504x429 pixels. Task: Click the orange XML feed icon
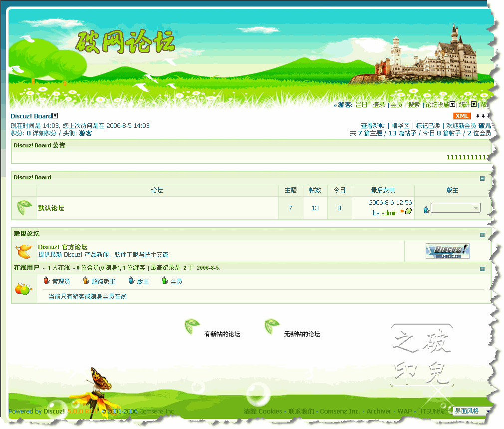click(462, 116)
